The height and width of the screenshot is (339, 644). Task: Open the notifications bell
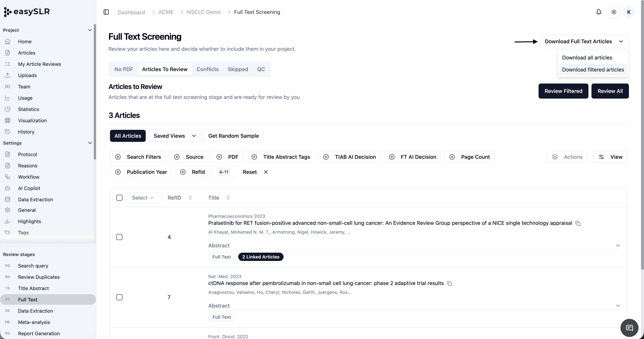pyautogui.click(x=598, y=12)
